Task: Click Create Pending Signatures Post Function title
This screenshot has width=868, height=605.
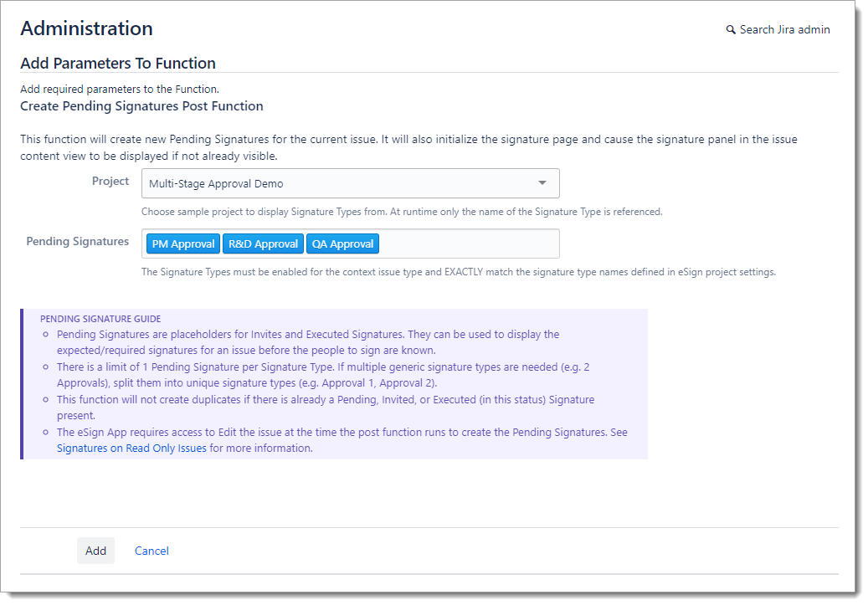Action: pyautogui.click(x=141, y=106)
